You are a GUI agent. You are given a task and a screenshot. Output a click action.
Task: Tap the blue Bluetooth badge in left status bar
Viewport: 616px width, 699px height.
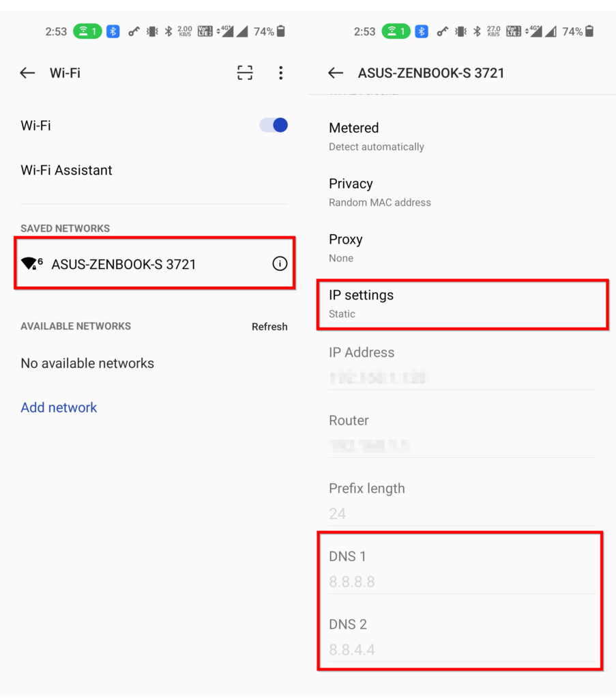[x=113, y=31]
